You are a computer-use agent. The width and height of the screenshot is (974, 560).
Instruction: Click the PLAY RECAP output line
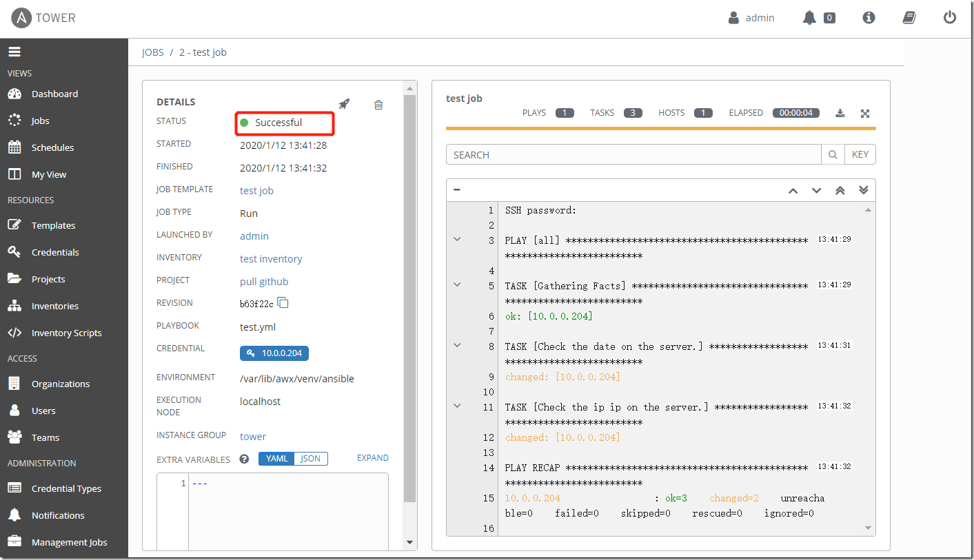[656, 475]
